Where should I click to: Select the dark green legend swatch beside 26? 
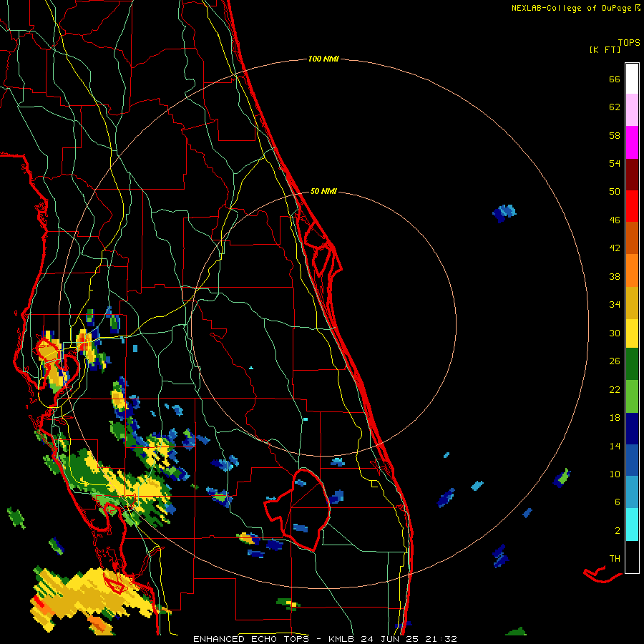click(x=632, y=364)
